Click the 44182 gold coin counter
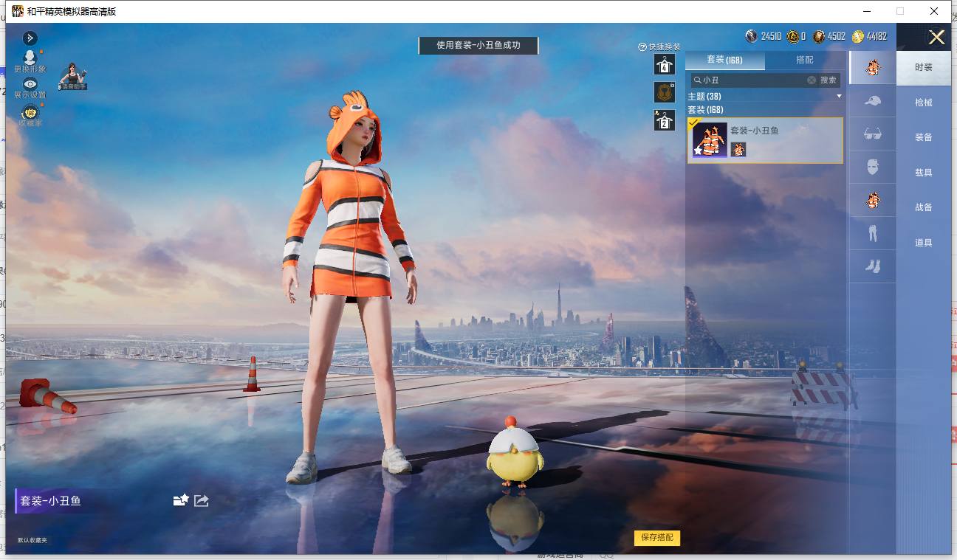 tap(869, 36)
